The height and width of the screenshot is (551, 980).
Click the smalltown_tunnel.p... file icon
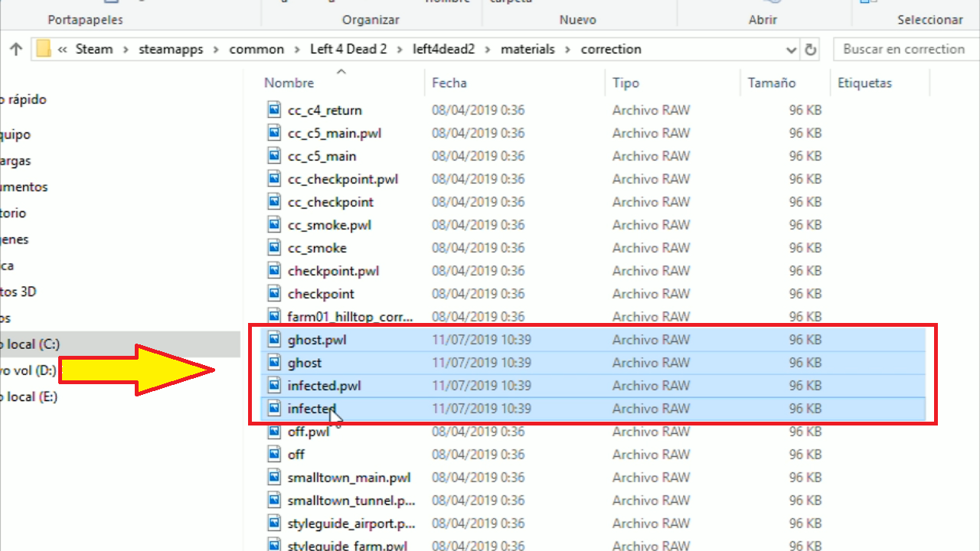(275, 500)
